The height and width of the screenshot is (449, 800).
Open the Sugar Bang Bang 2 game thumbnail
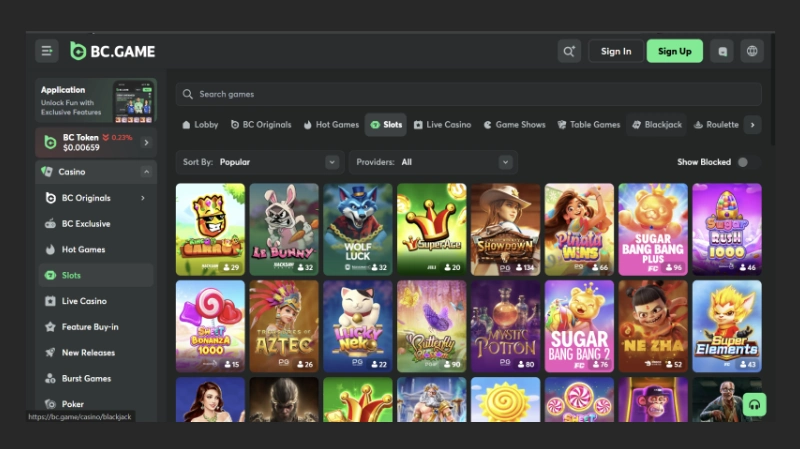coord(579,325)
